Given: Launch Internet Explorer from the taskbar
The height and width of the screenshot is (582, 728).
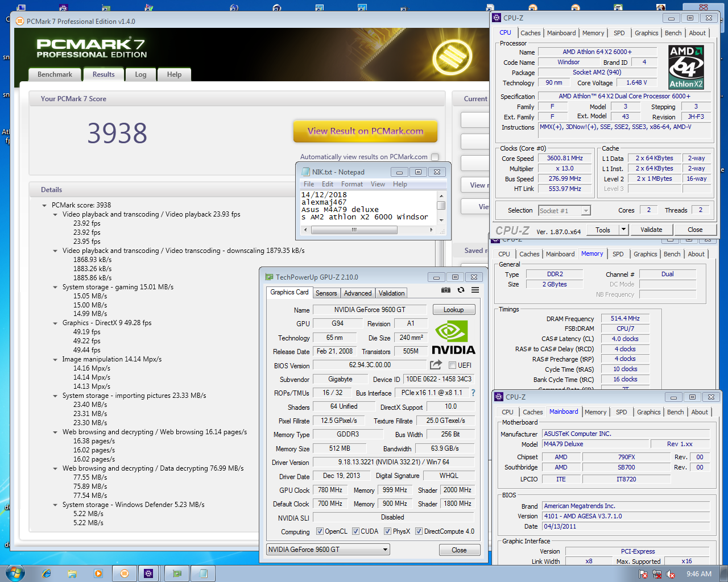Looking at the screenshot, I should point(47,573).
